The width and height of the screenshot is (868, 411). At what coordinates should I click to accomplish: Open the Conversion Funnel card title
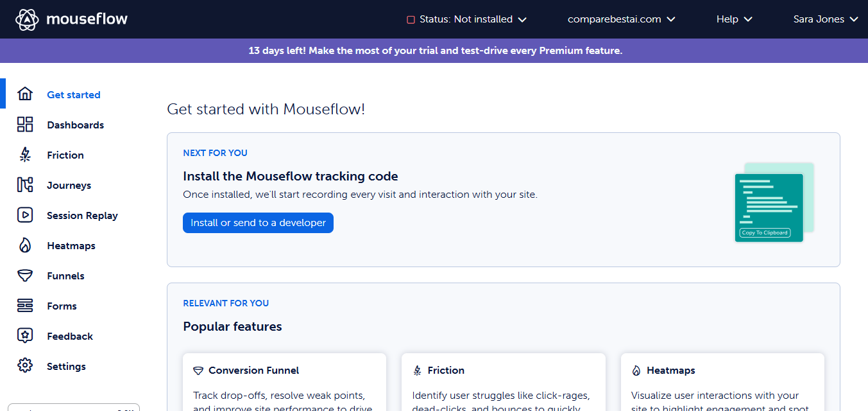click(x=254, y=371)
